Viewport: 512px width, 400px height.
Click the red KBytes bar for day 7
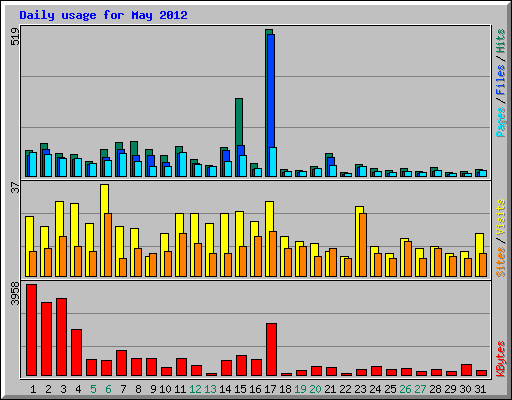pyautogui.click(x=121, y=363)
